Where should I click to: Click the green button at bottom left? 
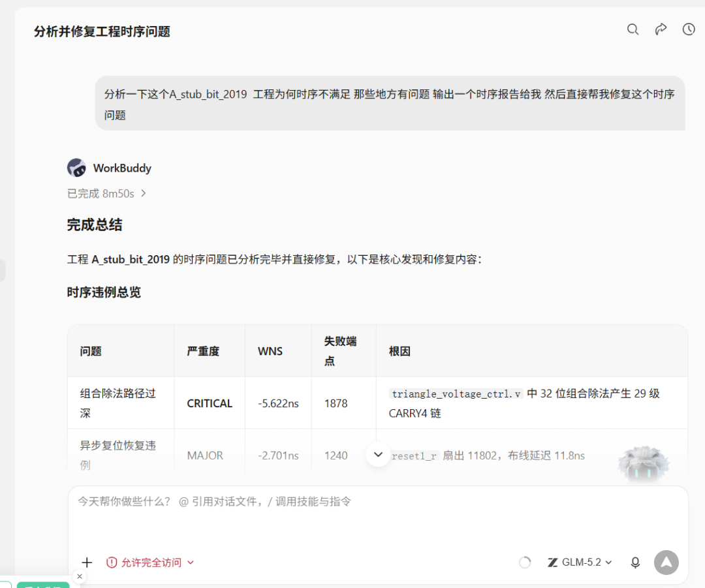click(43, 585)
